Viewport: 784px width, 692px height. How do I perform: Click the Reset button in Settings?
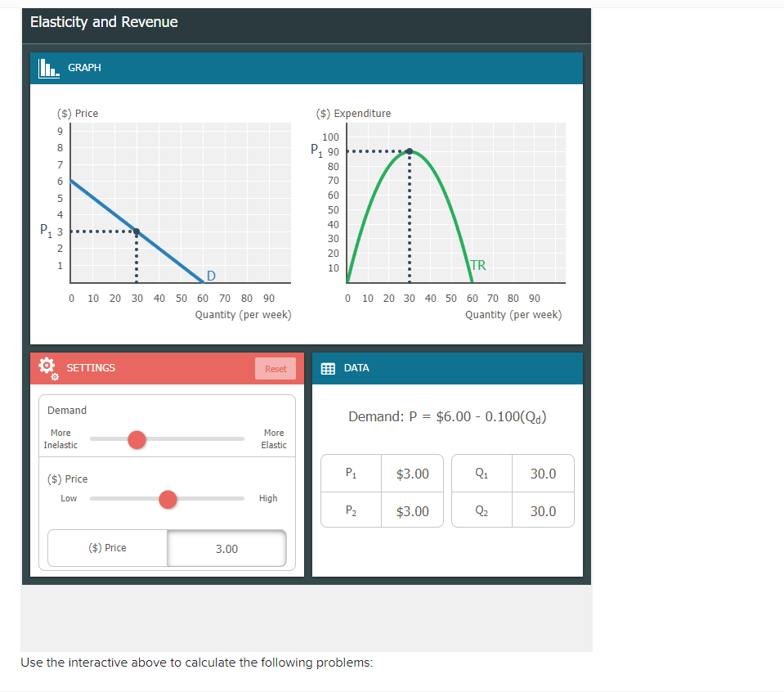click(276, 369)
